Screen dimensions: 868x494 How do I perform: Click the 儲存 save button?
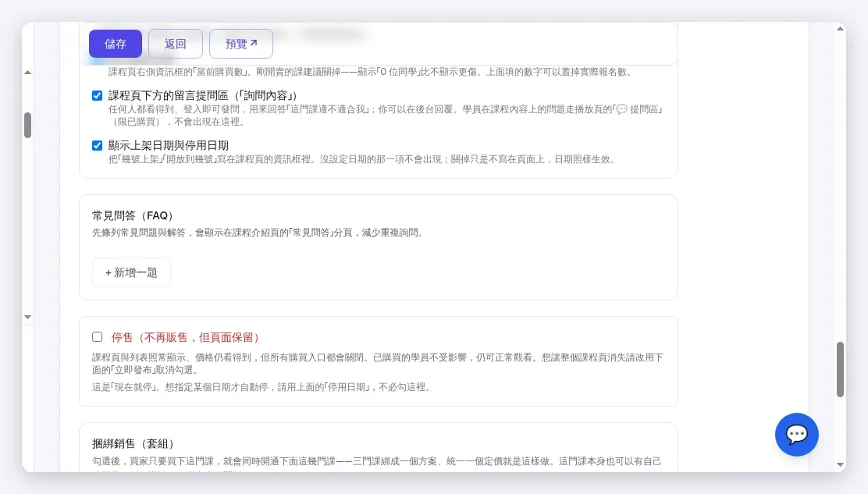click(116, 44)
